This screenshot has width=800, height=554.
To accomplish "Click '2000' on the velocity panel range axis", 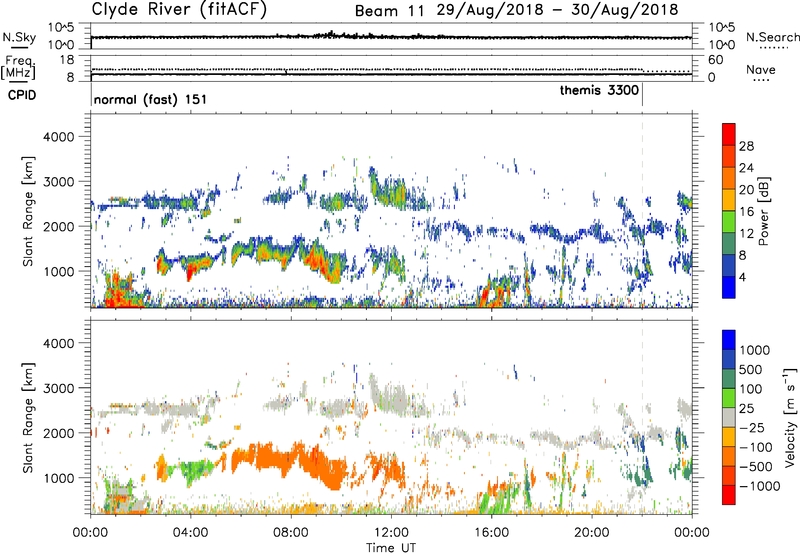I will point(59,433).
